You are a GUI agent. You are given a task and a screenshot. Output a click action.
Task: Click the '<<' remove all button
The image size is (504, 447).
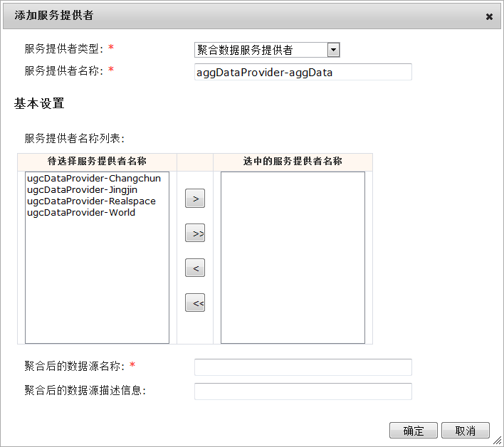[195, 303]
